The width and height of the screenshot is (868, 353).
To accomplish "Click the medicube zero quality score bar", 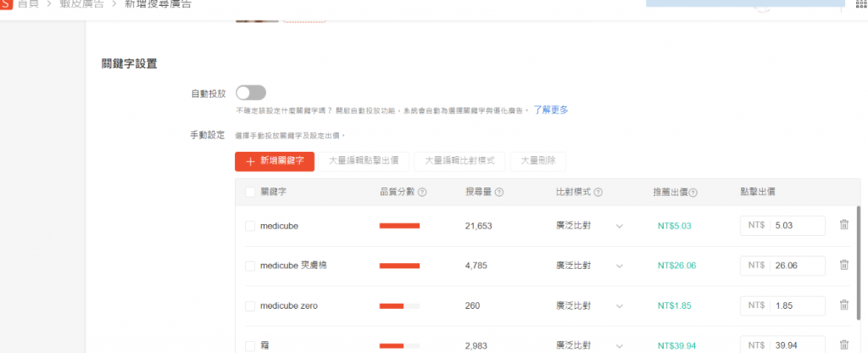I will 400,305.
